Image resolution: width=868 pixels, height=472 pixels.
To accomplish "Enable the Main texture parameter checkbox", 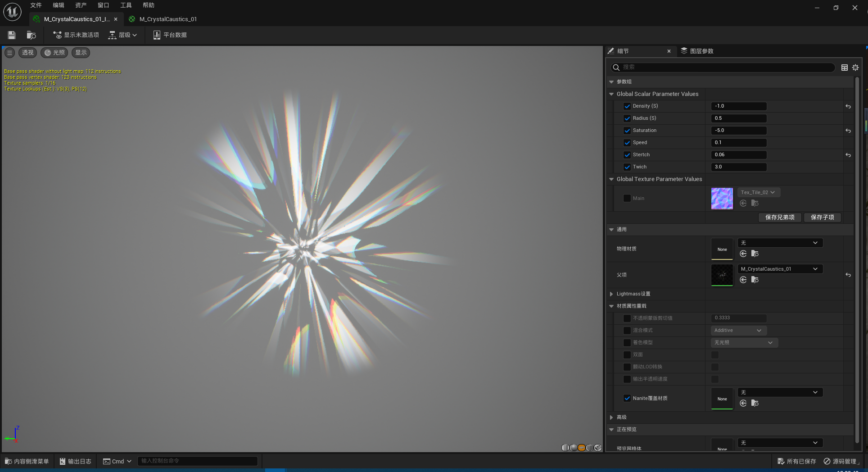I will pos(627,198).
